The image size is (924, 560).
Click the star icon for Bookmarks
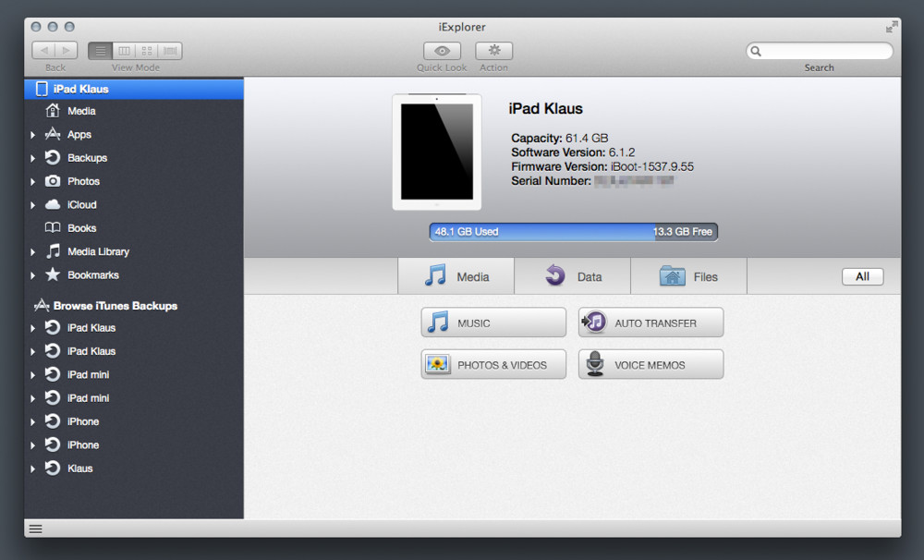pos(53,274)
